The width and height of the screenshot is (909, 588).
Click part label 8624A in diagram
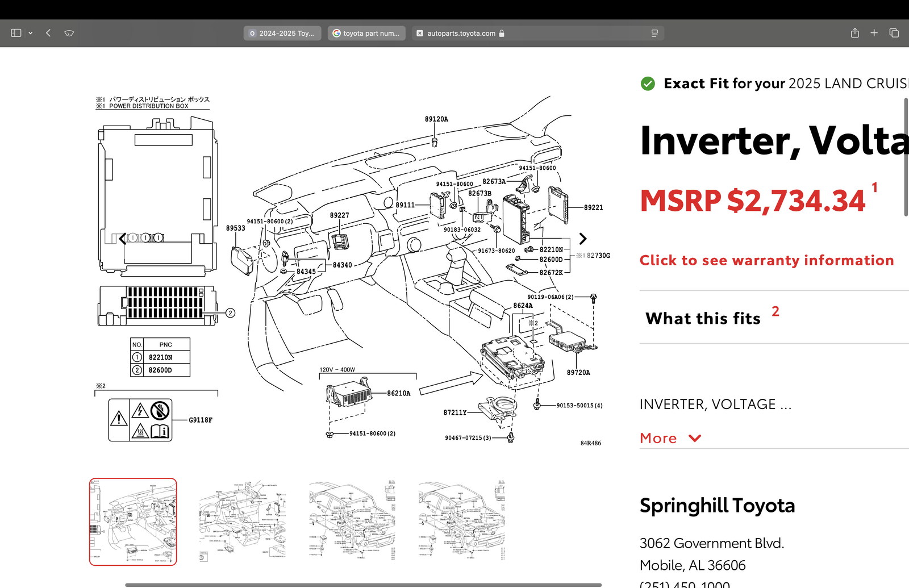(523, 306)
